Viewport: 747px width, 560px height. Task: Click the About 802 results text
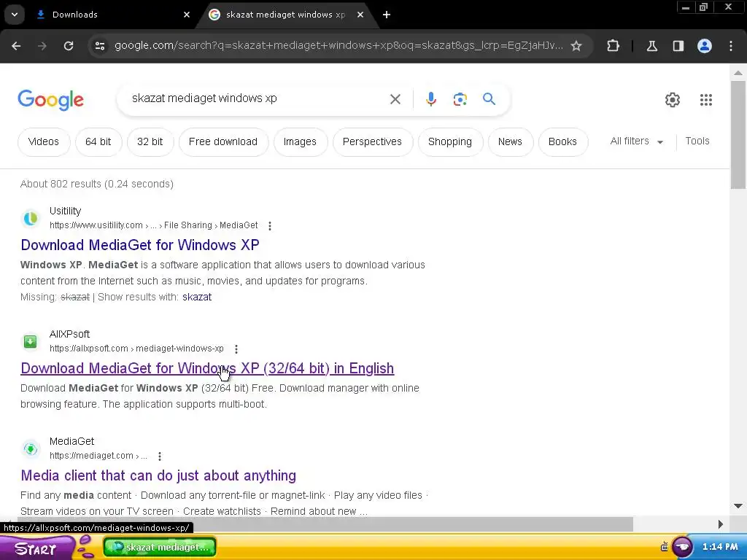(x=97, y=184)
